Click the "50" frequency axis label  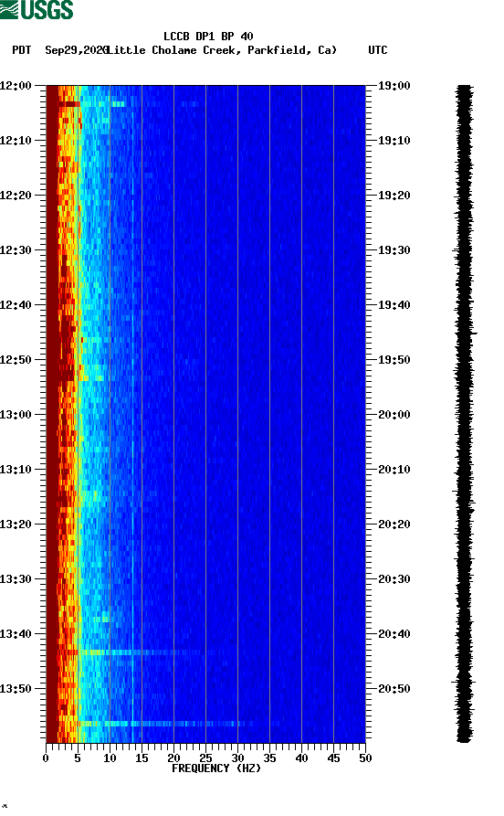[365, 758]
